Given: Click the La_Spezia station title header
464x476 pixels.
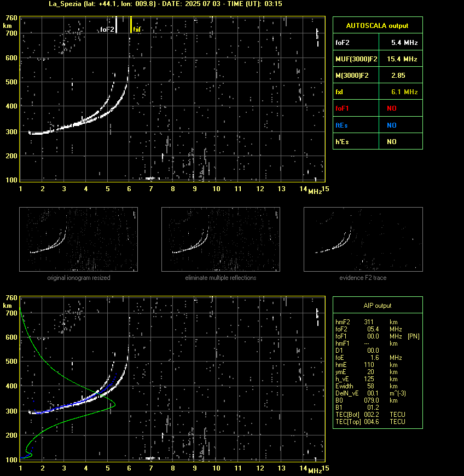Looking at the screenshot, I should pyautogui.click(x=165, y=4).
